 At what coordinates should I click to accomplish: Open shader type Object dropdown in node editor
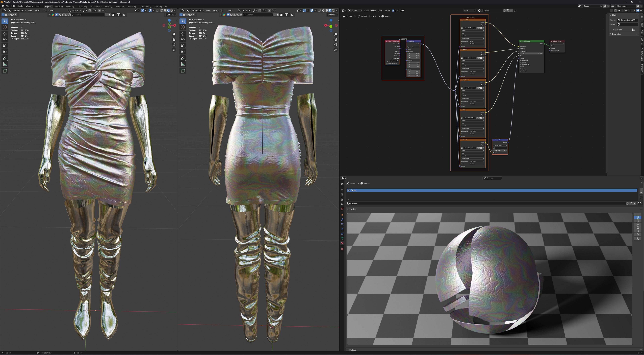[x=355, y=11]
